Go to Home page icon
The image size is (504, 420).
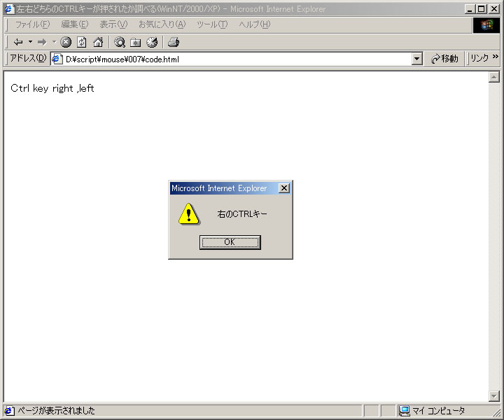pyautogui.click(x=98, y=42)
